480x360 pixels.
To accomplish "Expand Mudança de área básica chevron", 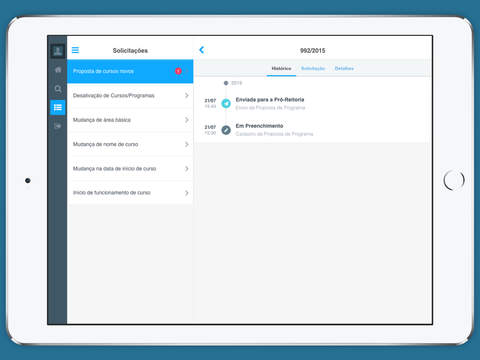I will [187, 120].
